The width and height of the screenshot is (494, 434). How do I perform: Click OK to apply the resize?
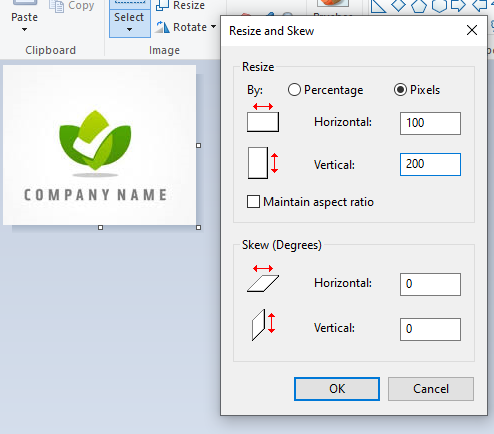337,389
